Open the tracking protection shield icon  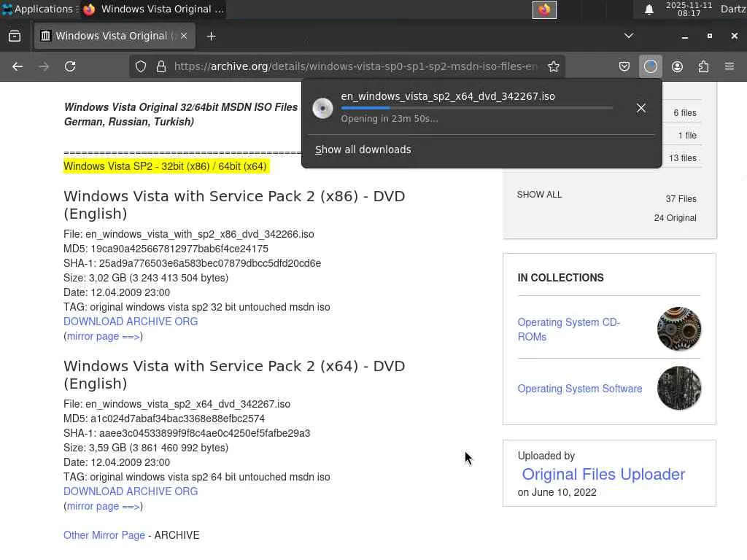(142, 66)
